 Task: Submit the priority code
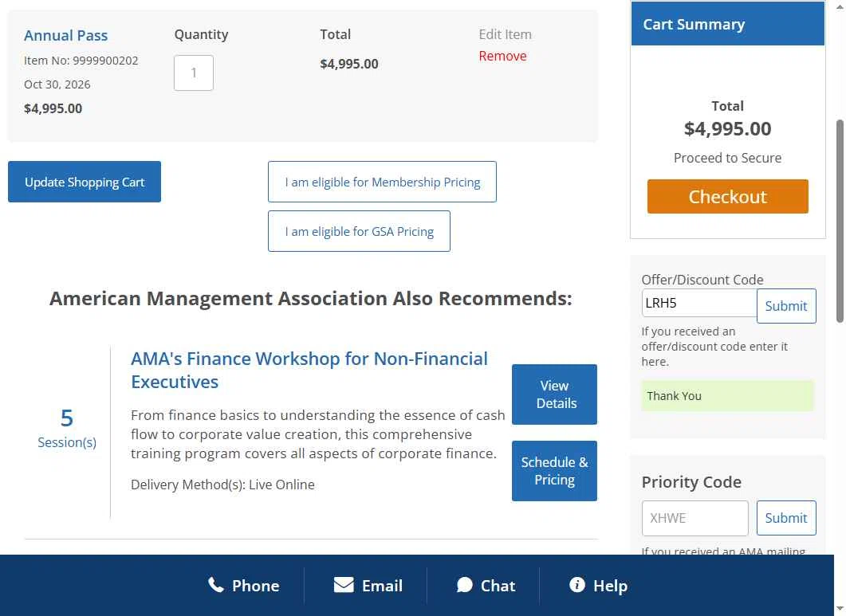tap(786, 518)
